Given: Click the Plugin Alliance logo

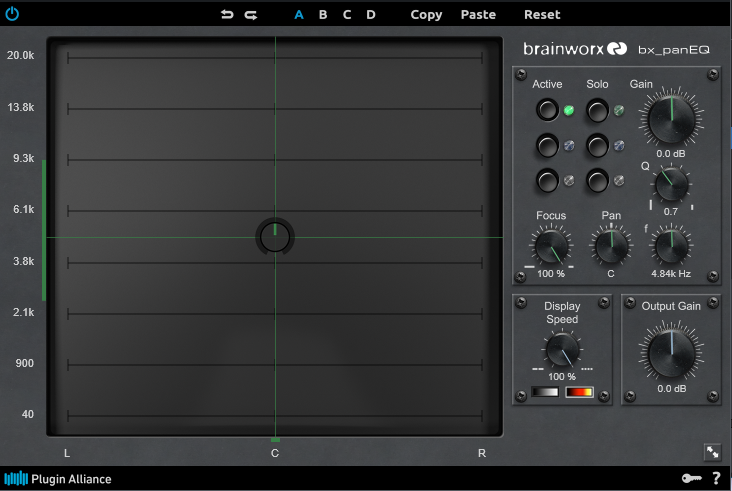Looking at the screenshot, I should (58, 479).
